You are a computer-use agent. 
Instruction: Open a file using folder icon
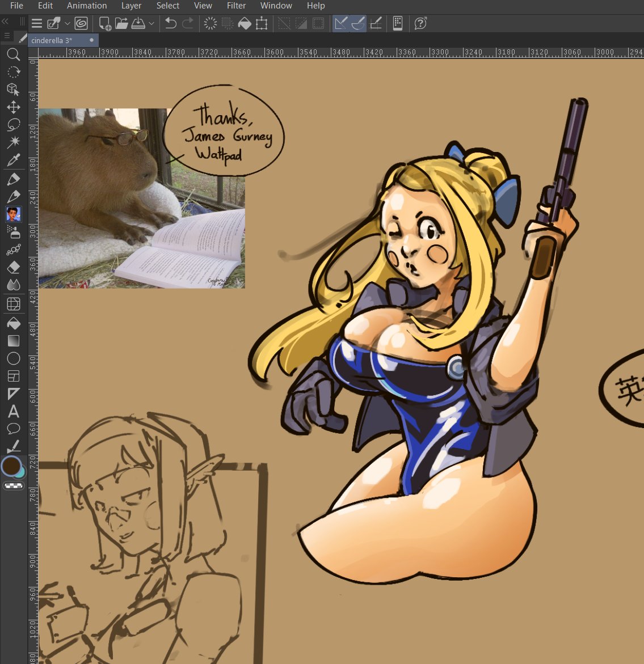click(x=121, y=23)
